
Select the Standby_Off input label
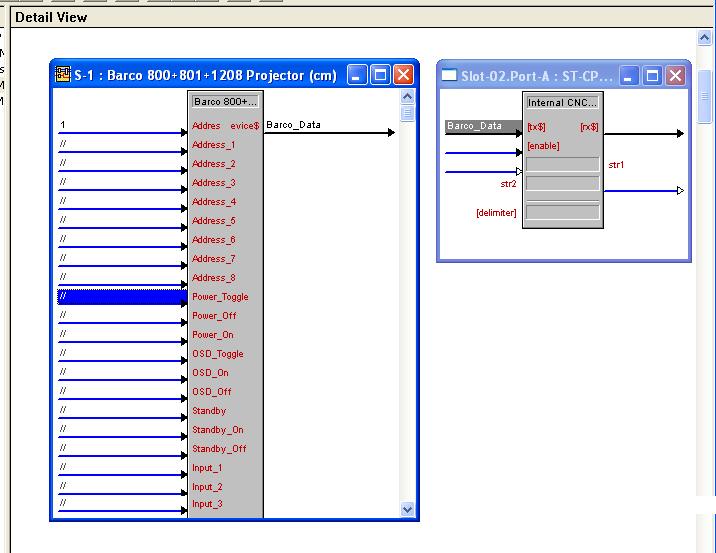[x=219, y=449]
